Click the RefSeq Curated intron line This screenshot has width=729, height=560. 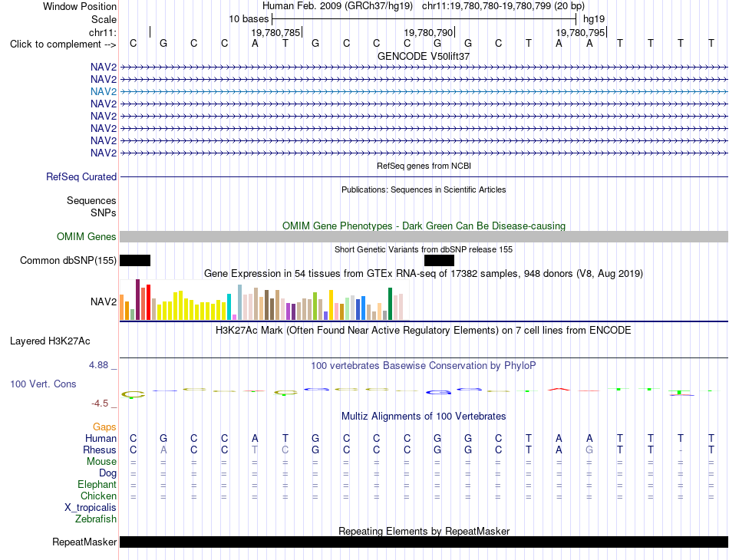click(x=424, y=176)
